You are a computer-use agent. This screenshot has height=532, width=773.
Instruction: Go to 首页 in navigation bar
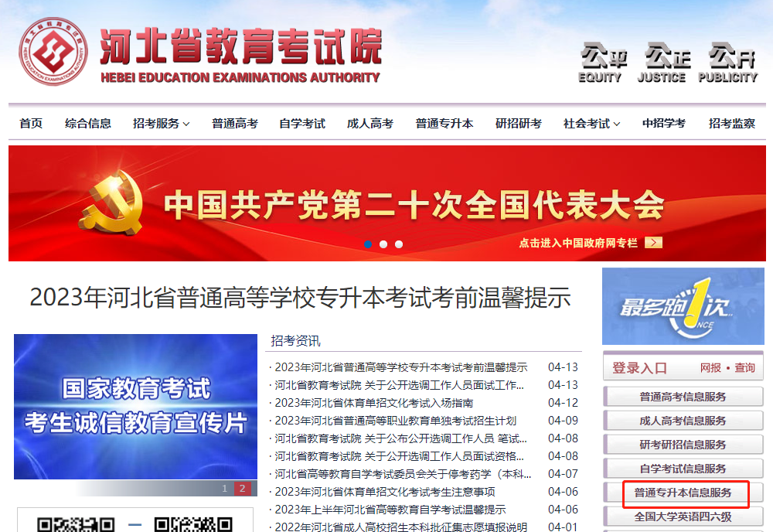(31, 123)
